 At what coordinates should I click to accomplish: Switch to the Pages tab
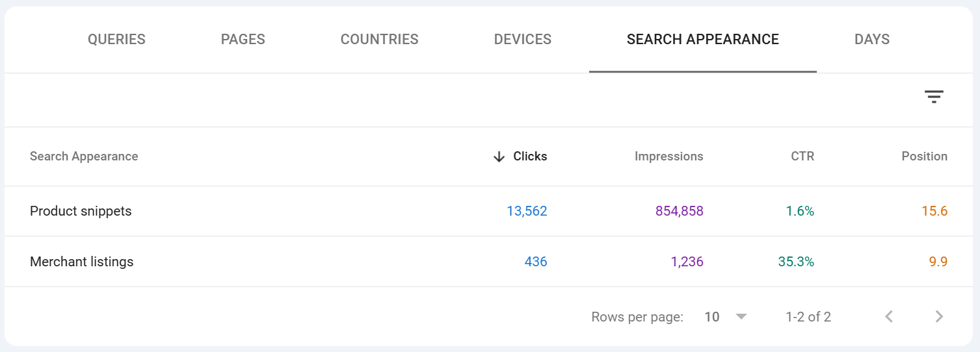243,40
